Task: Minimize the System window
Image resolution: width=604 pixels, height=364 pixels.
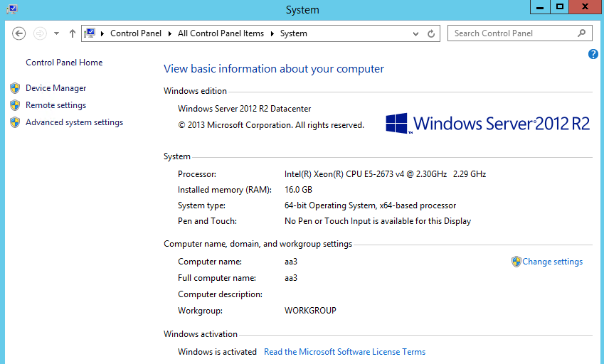Action: point(540,7)
